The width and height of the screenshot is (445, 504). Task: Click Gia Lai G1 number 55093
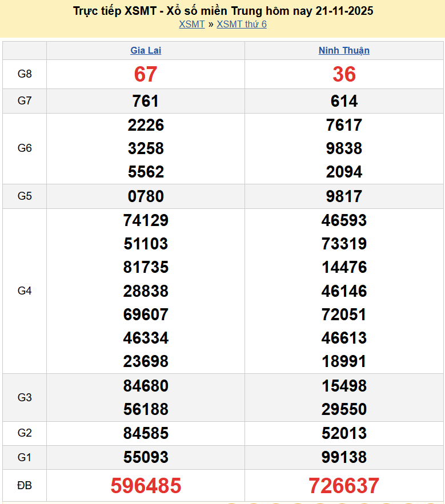(146, 457)
